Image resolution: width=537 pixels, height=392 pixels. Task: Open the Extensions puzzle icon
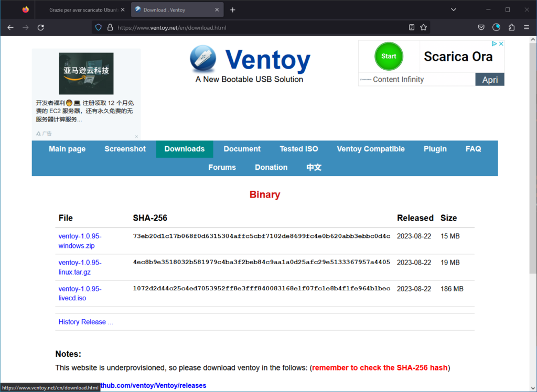click(x=512, y=27)
